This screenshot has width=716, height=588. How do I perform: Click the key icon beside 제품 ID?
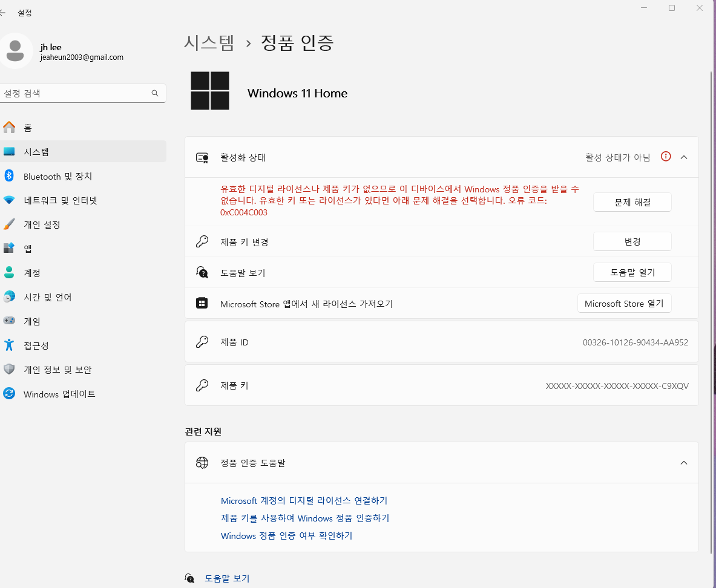pyautogui.click(x=202, y=342)
